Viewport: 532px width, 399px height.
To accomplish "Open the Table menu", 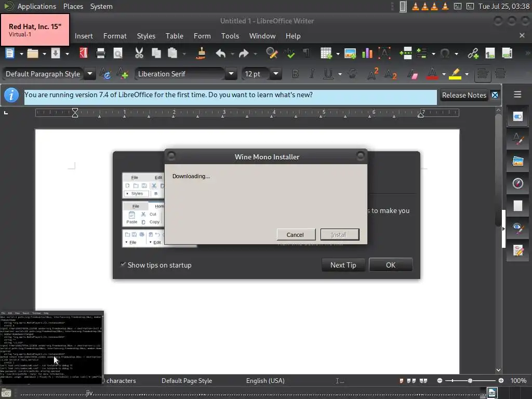I will (175, 36).
